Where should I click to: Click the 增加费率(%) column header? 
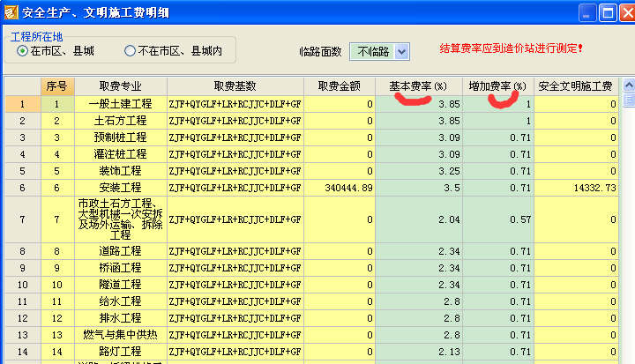[497, 86]
